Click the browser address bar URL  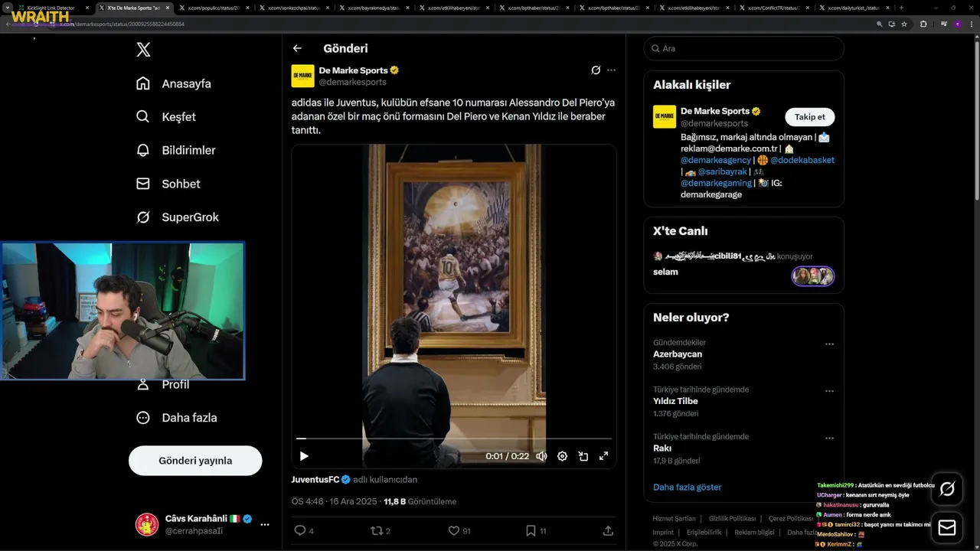[122, 24]
